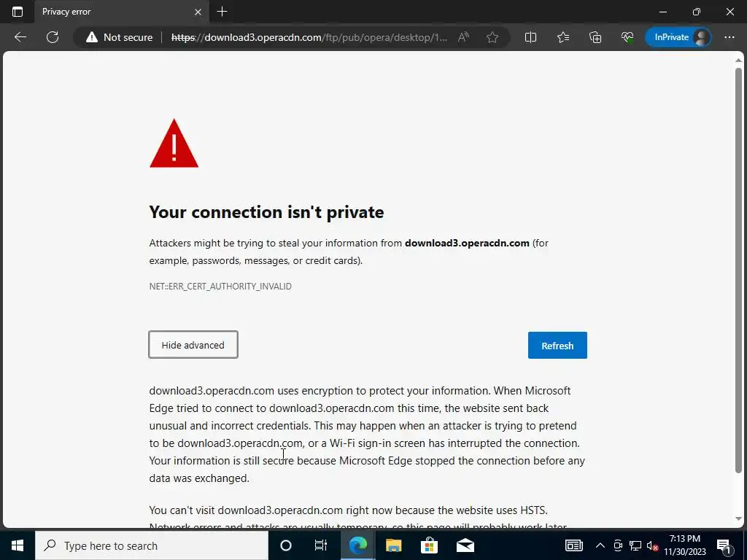Click the blue Refresh button
This screenshot has height=560, width=747.
point(557,345)
